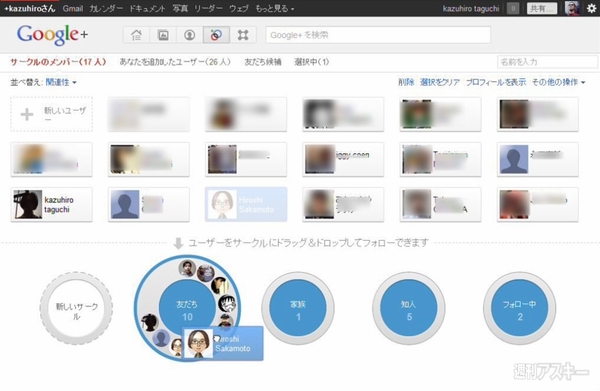The width and height of the screenshot is (600, 391).
Task: Open the 並べ替え 関連性 sort dropdown
Action: pos(61,82)
